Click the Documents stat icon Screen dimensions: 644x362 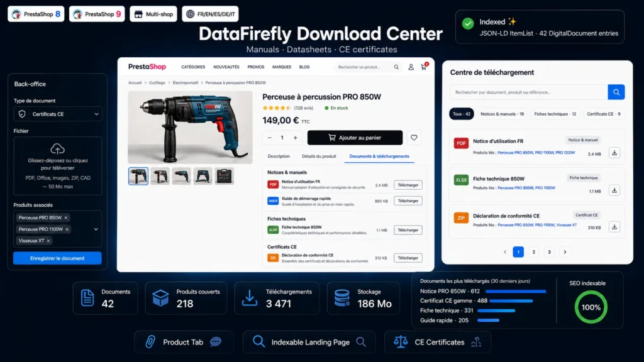point(87,297)
